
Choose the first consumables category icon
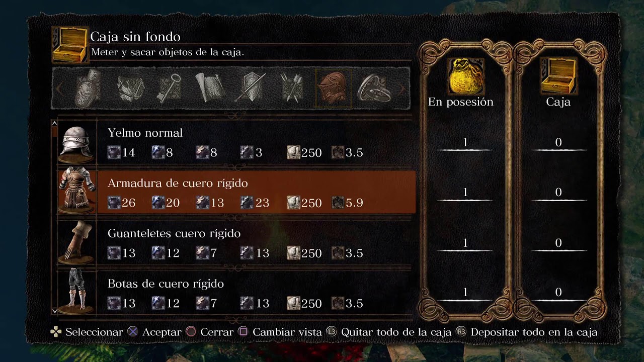88,88
